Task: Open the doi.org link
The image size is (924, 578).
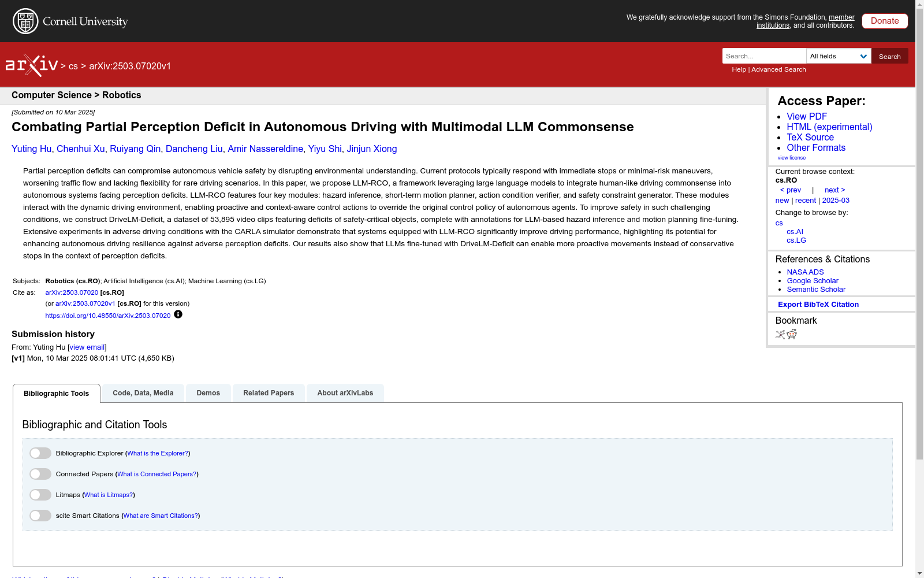Action: tap(108, 316)
